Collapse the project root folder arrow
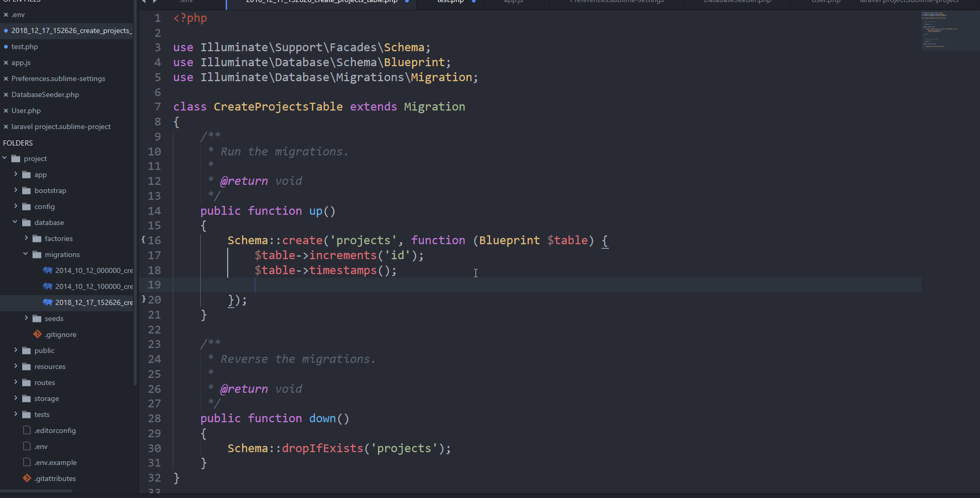The width and height of the screenshot is (980, 498). pos(5,158)
